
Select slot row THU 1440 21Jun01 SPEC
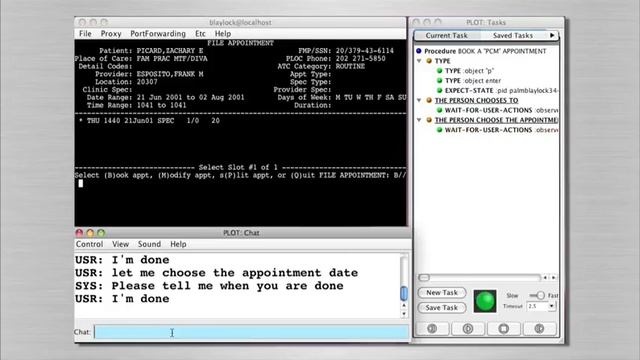[149, 121]
